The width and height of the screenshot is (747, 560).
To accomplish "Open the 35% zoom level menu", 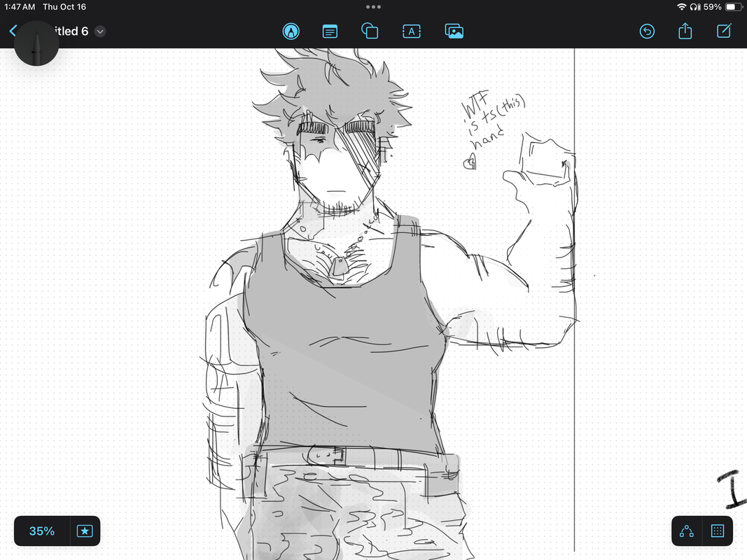I will pos(42,531).
